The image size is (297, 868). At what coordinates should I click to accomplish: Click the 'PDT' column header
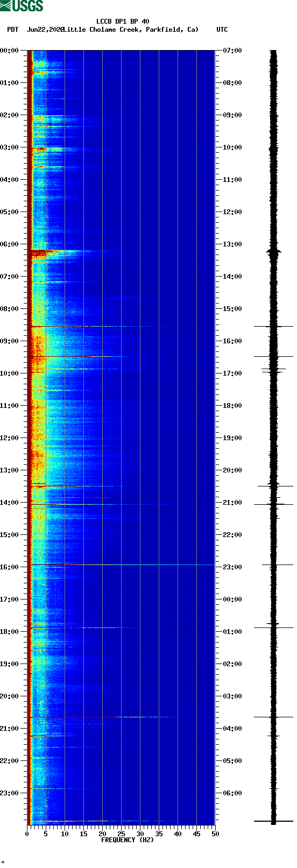click(x=12, y=30)
